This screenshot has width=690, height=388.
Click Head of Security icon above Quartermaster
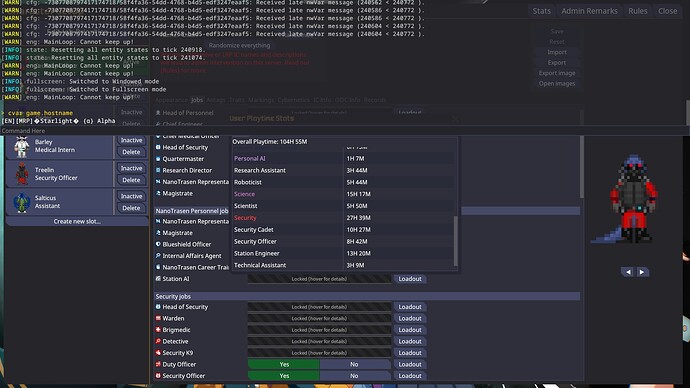pyautogui.click(x=158, y=147)
